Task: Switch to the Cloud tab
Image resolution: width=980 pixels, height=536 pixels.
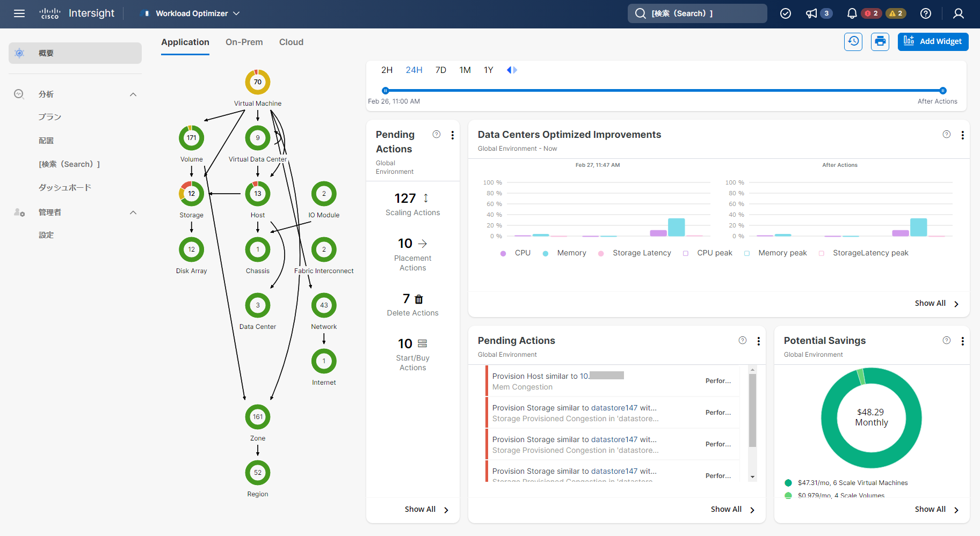Action: click(x=292, y=42)
